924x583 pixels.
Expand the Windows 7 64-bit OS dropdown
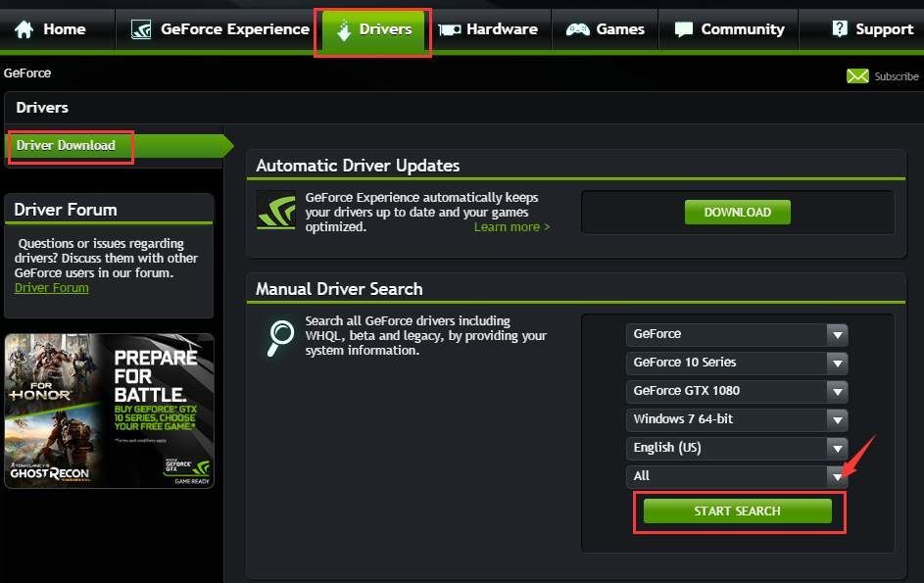point(737,419)
